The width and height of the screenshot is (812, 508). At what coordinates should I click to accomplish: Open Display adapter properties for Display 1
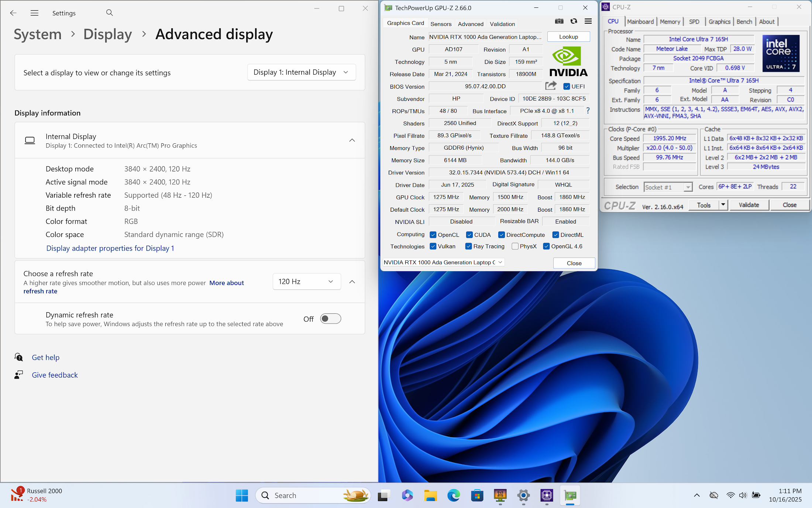[x=110, y=248]
